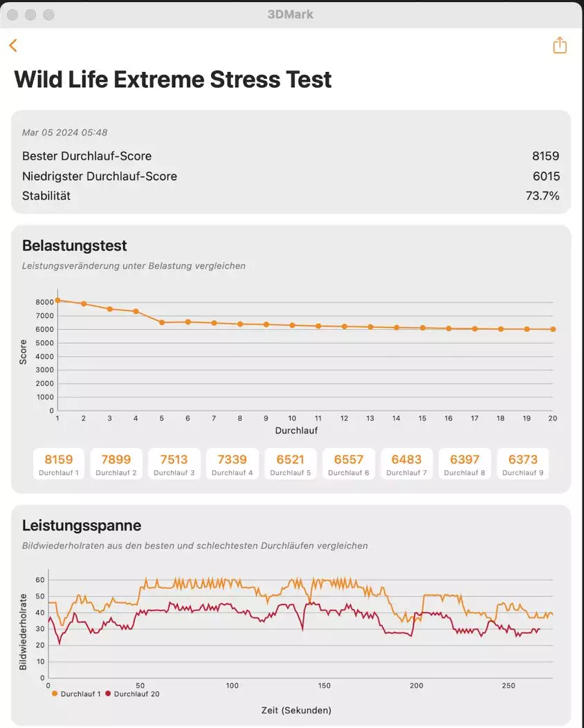Open the Durchlauf 9 card with 6373
The image size is (584, 728).
(522, 464)
